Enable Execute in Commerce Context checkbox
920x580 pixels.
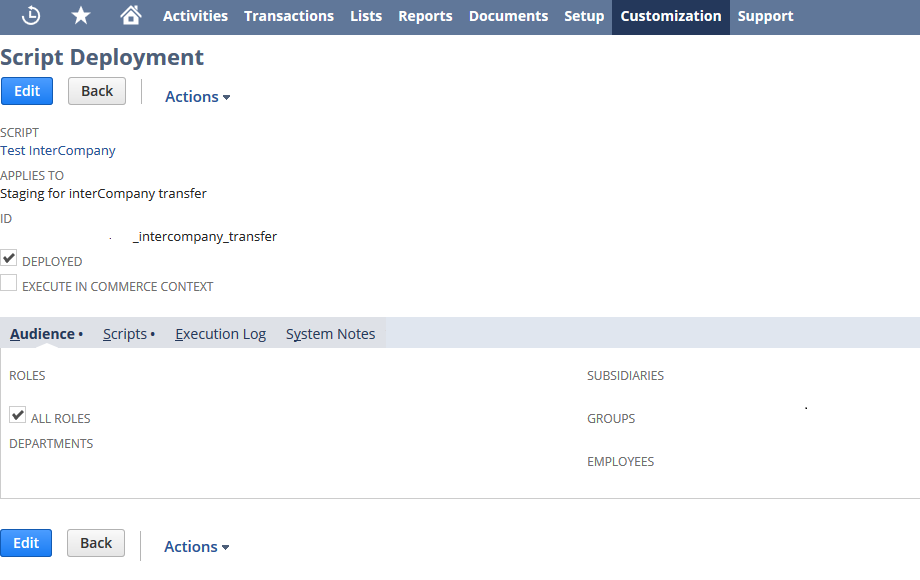[10, 284]
